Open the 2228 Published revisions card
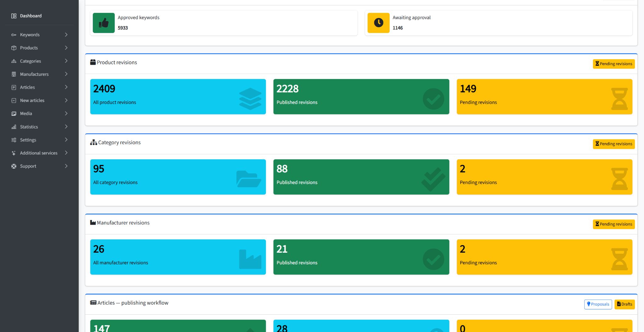The width and height of the screenshot is (644, 332). tap(361, 97)
